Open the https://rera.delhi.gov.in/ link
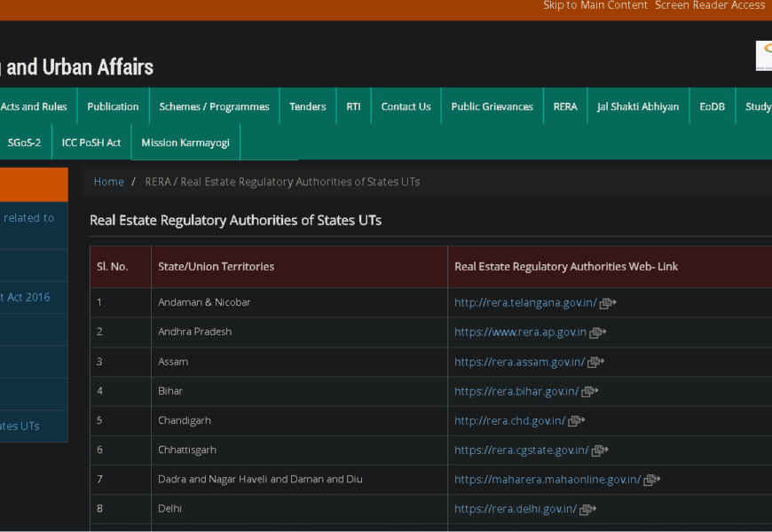 516,509
